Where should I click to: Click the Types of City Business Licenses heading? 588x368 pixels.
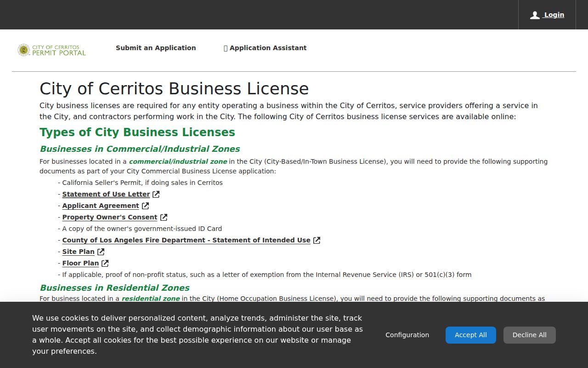tap(137, 132)
